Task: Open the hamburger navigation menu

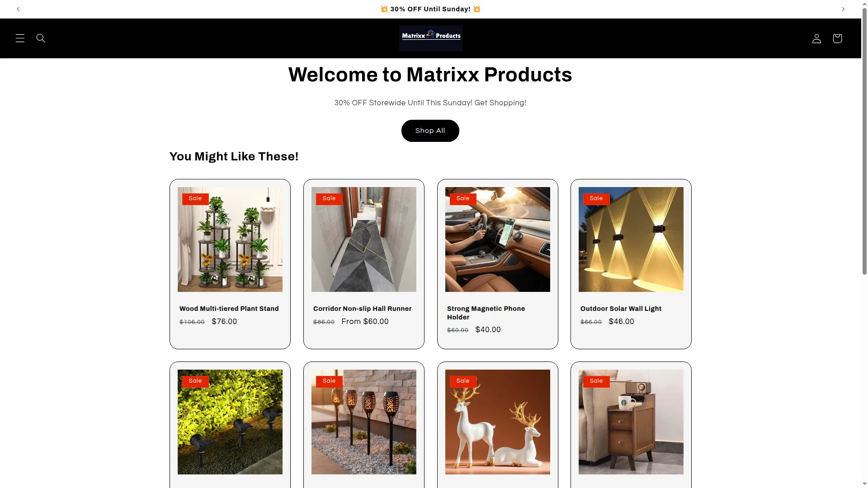Action: click(x=20, y=38)
